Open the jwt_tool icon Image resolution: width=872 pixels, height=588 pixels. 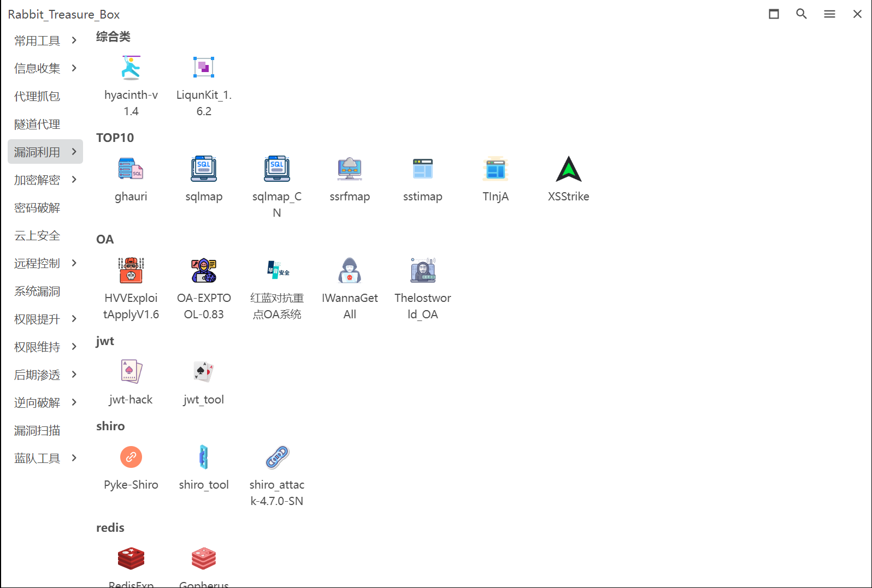[x=204, y=372]
